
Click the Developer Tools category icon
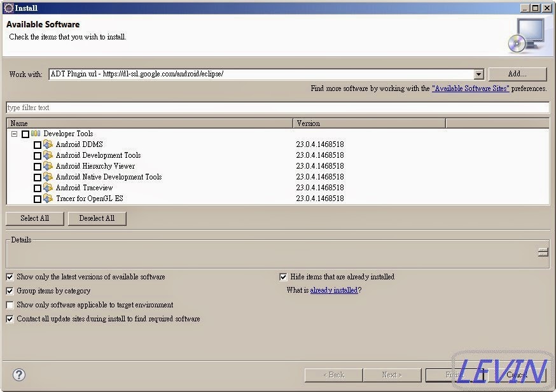[36, 134]
